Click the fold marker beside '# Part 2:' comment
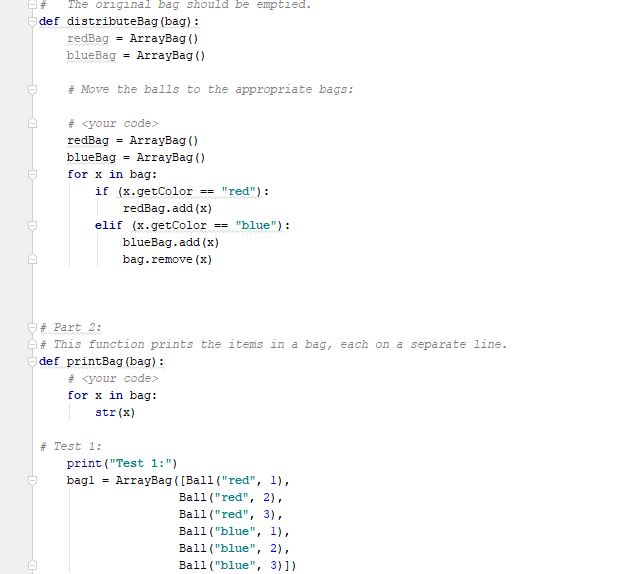 tap(32, 327)
